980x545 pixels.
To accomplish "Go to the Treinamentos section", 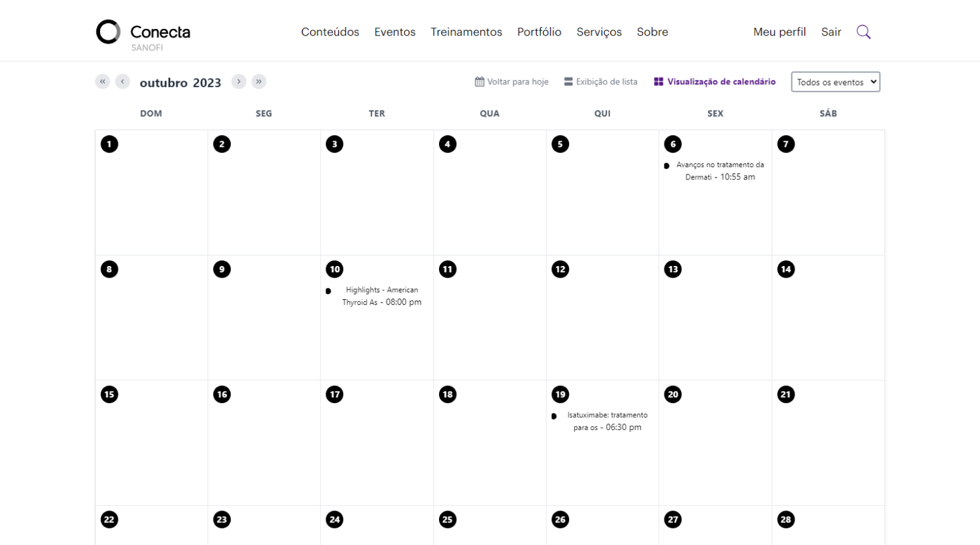I will coord(466,32).
